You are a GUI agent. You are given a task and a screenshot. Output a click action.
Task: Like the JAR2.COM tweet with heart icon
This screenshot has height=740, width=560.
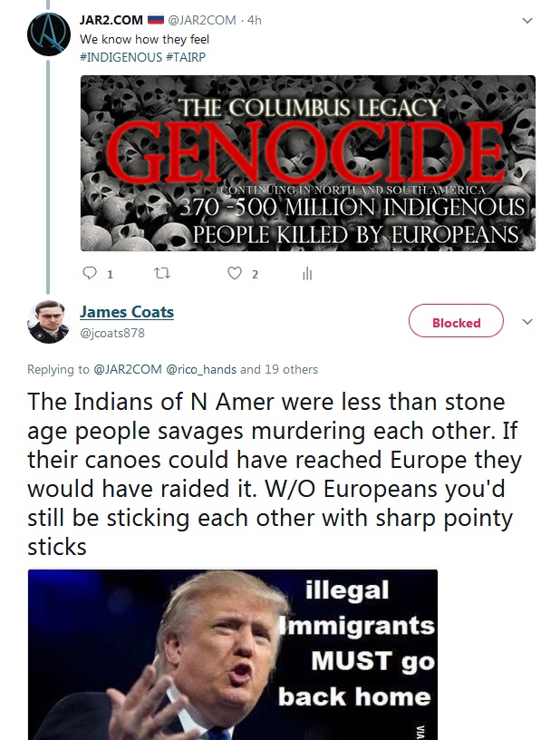tap(235, 273)
